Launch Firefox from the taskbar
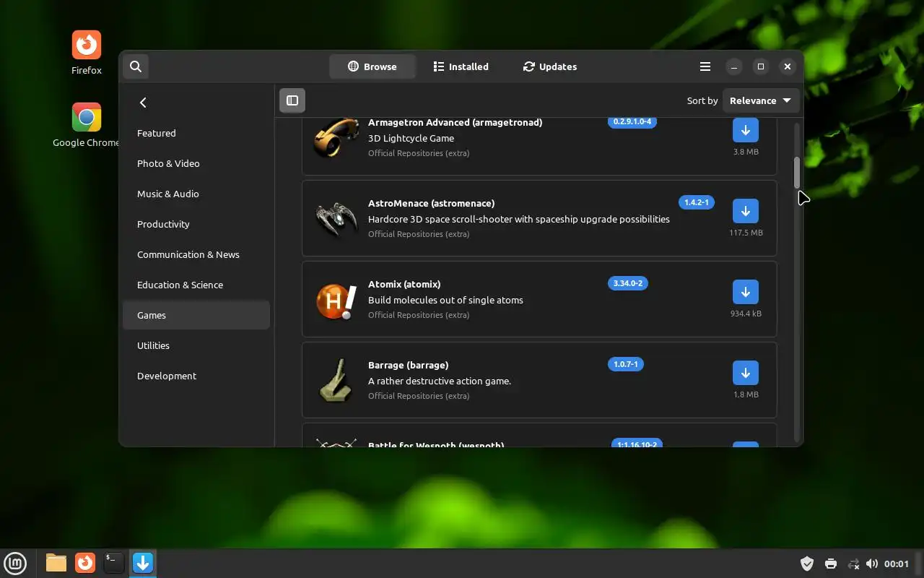Image resolution: width=924 pixels, height=578 pixels. (x=85, y=563)
